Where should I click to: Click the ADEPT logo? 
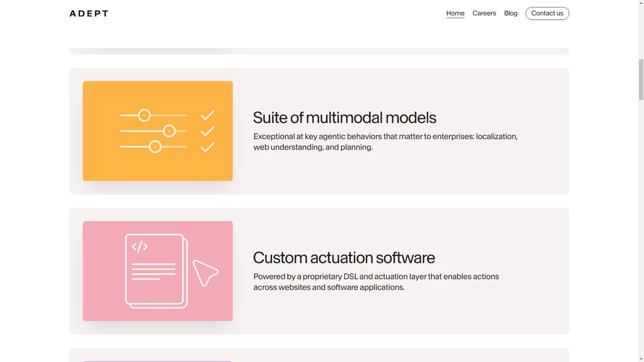tap(89, 14)
